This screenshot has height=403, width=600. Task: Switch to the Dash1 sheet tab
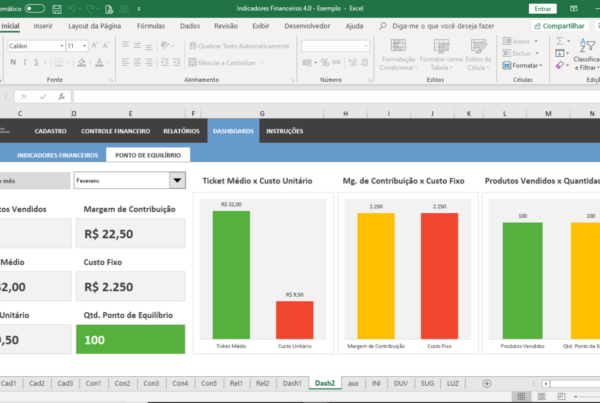point(292,383)
